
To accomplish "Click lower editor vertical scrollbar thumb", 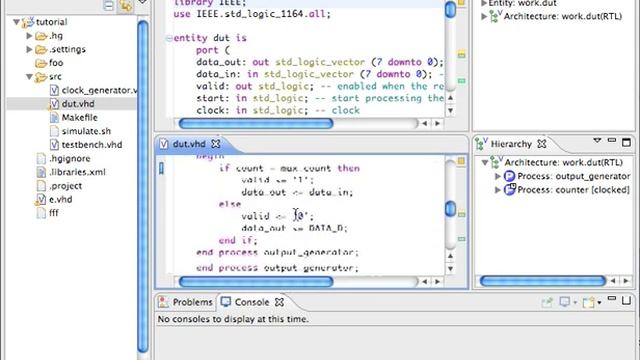I will tap(450, 209).
